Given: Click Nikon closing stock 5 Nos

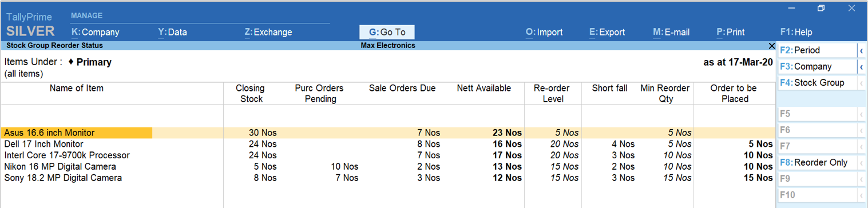Looking at the screenshot, I should click(265, 167).
